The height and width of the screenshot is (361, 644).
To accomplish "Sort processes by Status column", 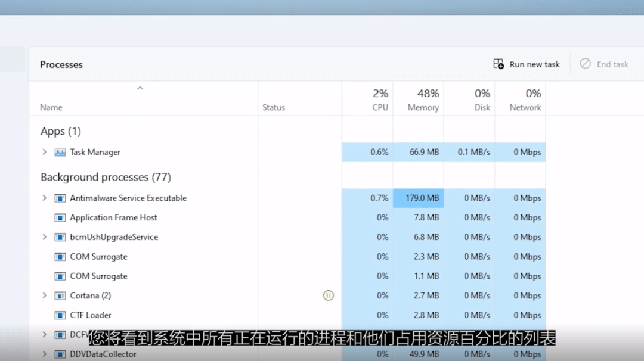I will 274,107.
